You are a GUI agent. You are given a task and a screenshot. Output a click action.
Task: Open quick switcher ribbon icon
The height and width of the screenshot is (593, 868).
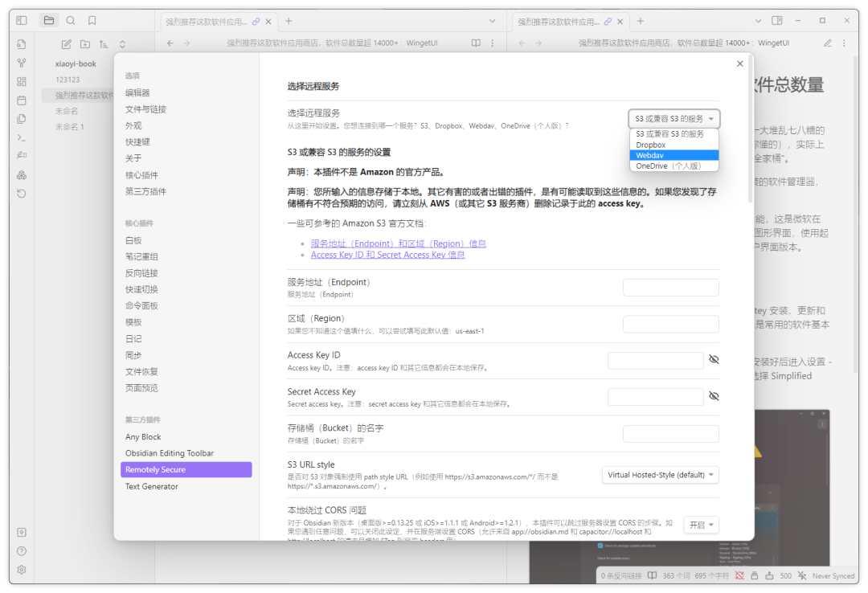(22, 44)
